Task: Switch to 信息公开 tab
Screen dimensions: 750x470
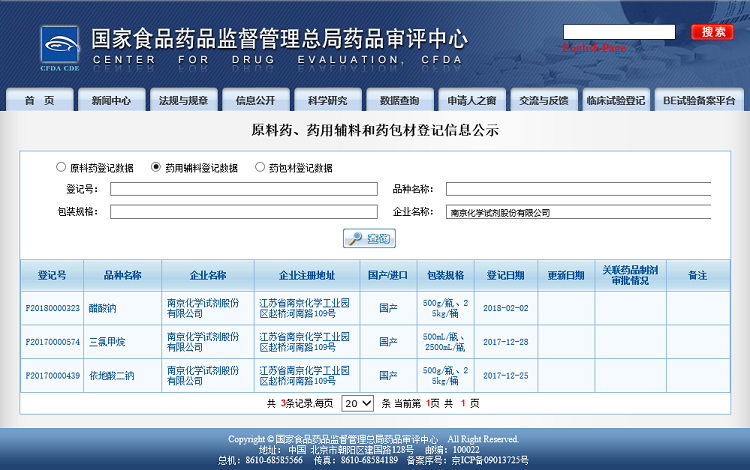Action: click(255, 100)
